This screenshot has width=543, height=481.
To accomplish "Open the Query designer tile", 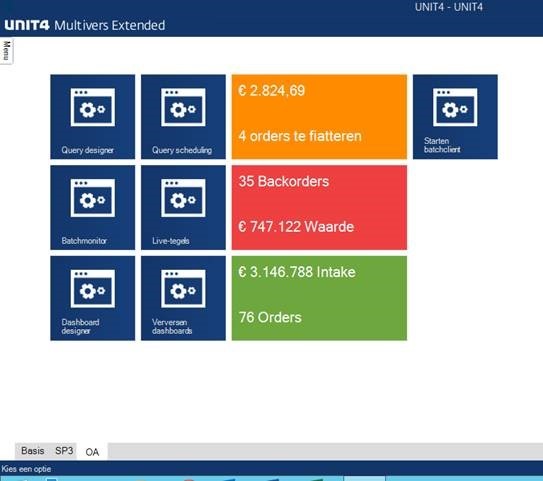I will (x=92, y=117).
